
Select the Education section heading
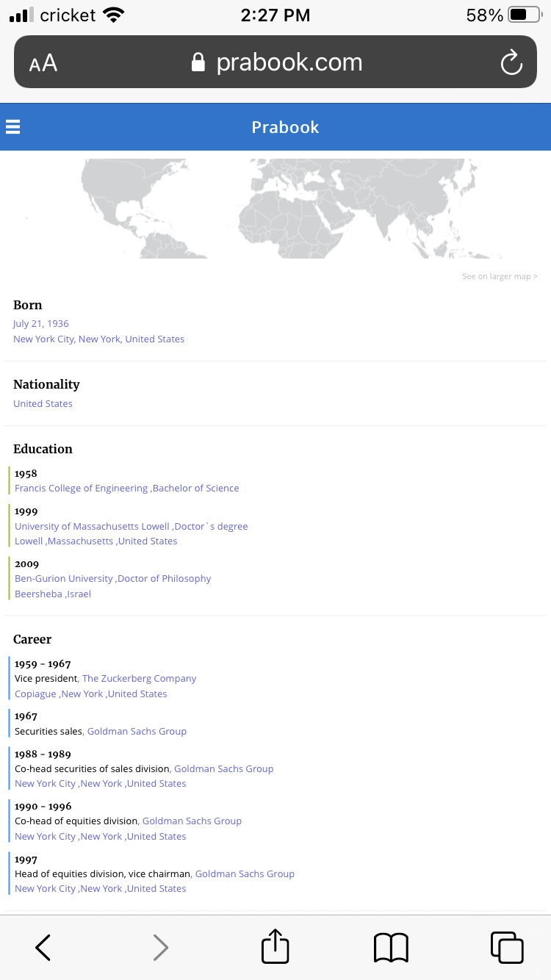43,449
